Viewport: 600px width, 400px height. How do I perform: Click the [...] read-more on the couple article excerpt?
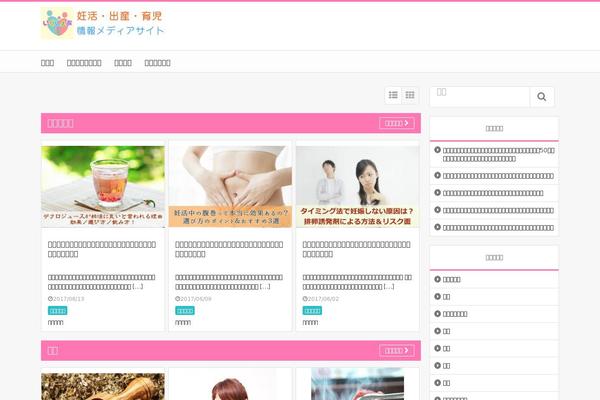389,286
